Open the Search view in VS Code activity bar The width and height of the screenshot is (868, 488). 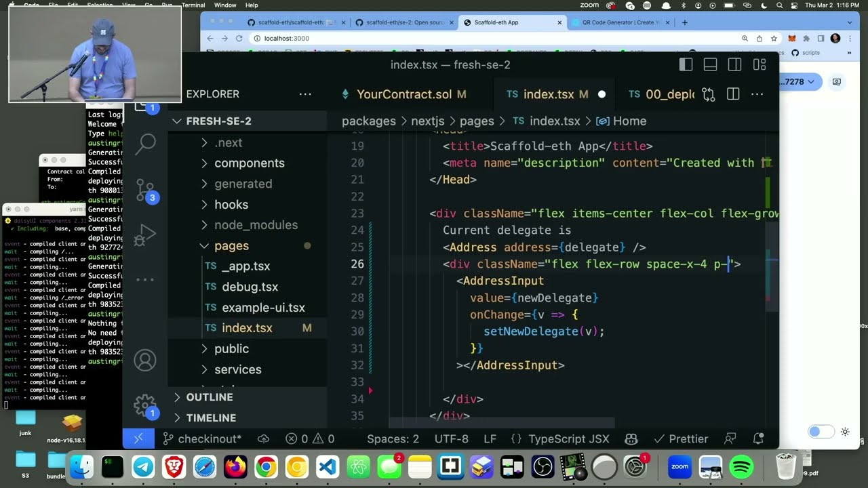coord(145,143)
